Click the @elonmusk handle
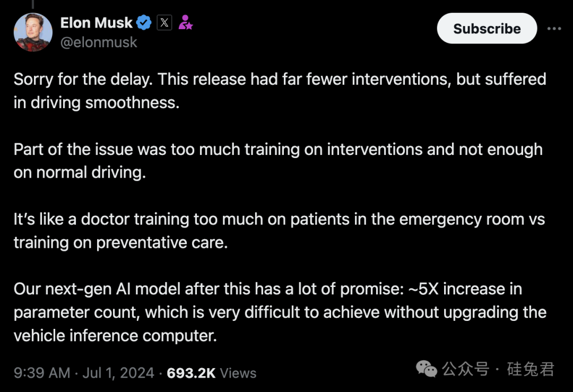Screen dimensions: 573x392 click(99, 42)
